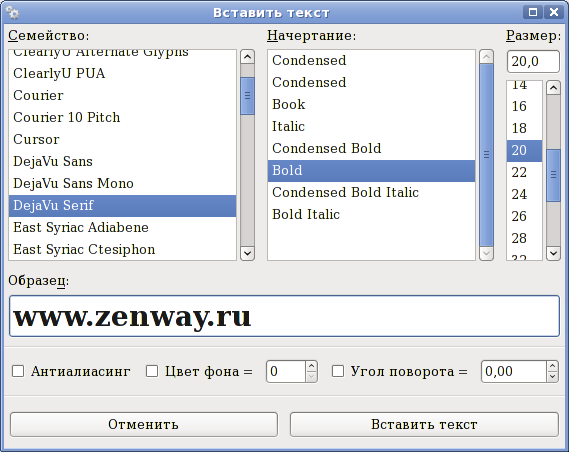Select the East Syriac Adiabene font
The height and width of the screenshot is (452, 569).
click(x=122, y=227)
